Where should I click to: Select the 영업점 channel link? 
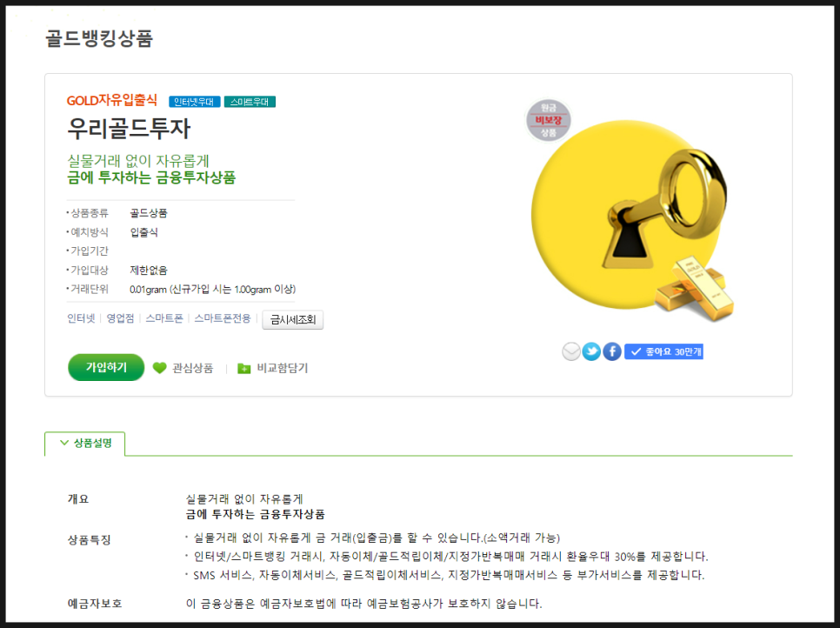tap(121, 318)
